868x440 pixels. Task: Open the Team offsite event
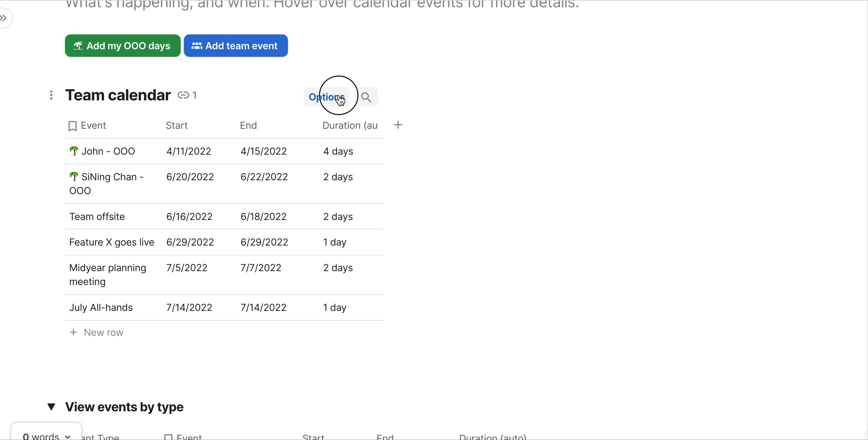pos(97,217)
